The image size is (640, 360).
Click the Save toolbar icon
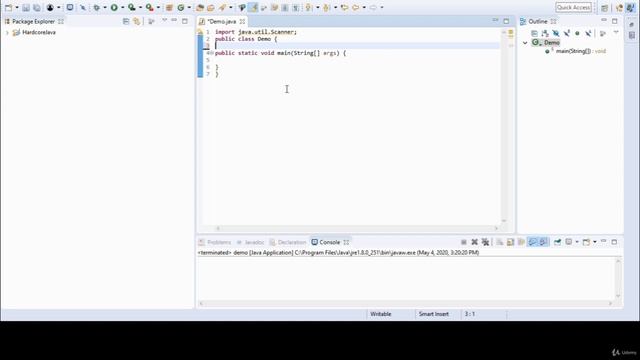pos(26,7)
